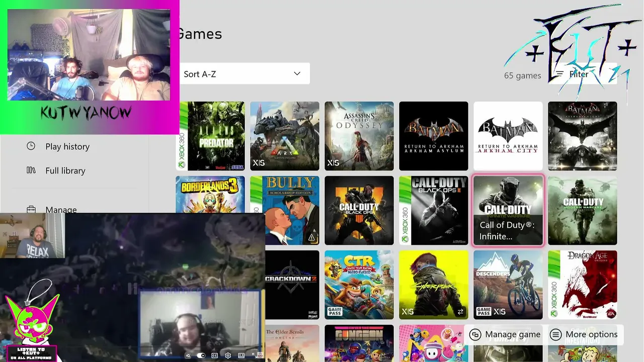Select Manage in the sidebar
This screenshot has height=362, width=644.
tap(61, 210)
